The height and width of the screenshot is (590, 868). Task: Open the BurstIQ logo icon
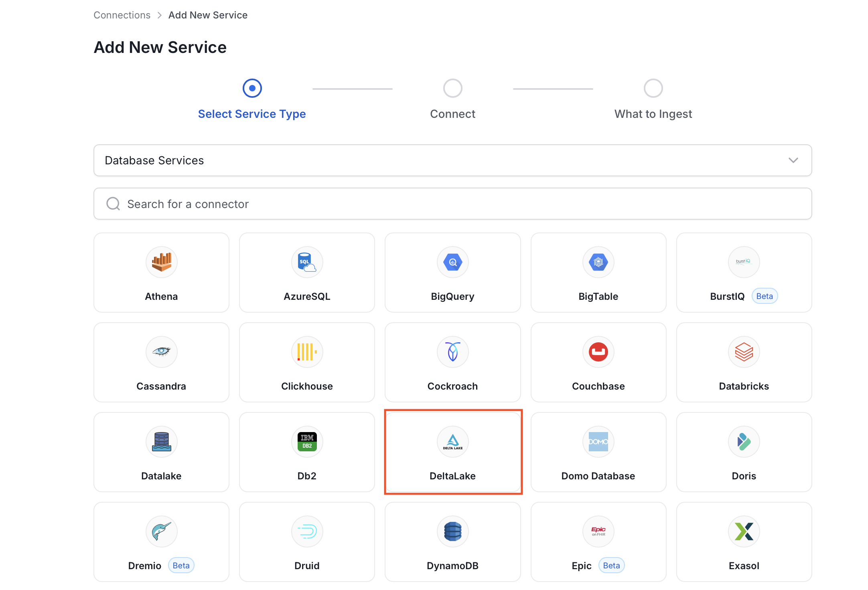click(x=744, y=262)
